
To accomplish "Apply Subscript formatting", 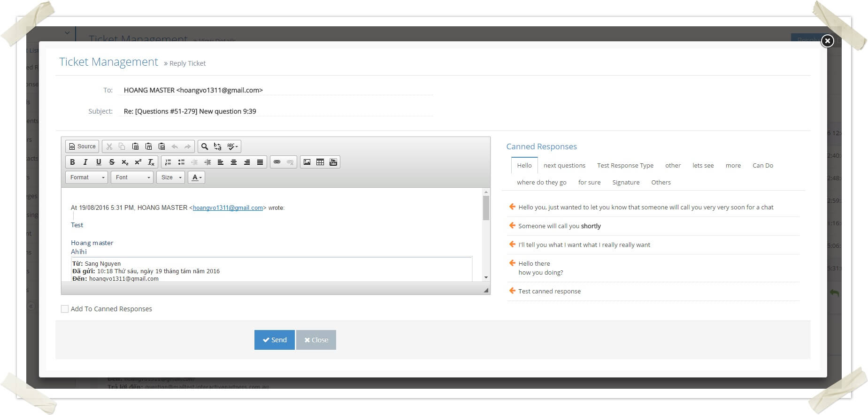I will (125, 162).
